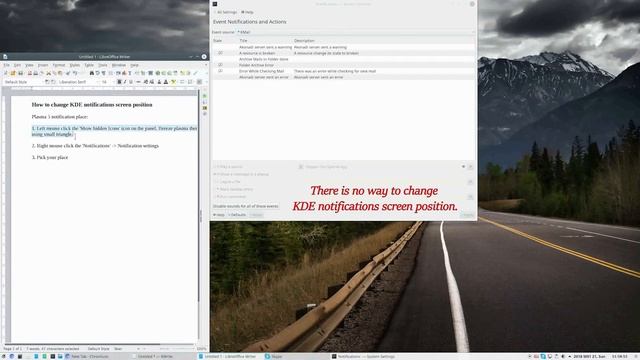Click the Reset button in System Settings
The image size is (640, 360).
point(256,215)
